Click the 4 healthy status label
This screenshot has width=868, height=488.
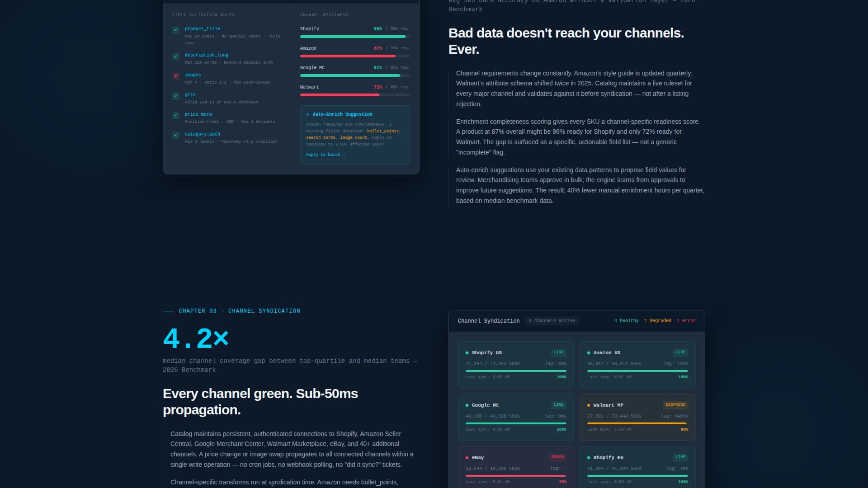click(626, 321)
